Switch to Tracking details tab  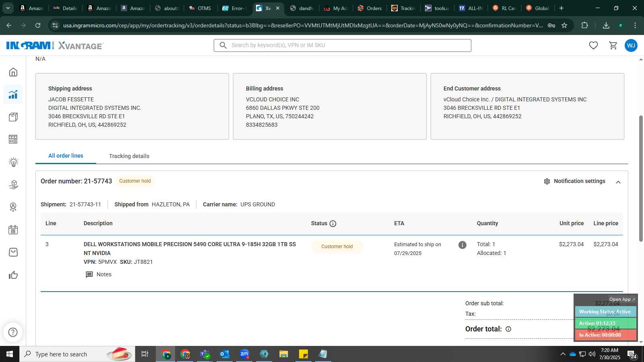tap(129, 156)
